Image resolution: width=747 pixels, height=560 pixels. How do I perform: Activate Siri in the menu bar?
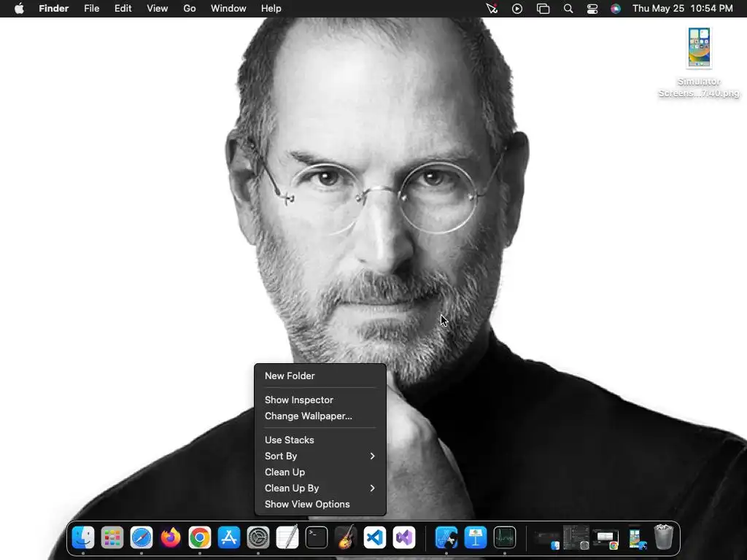[616, 9]
